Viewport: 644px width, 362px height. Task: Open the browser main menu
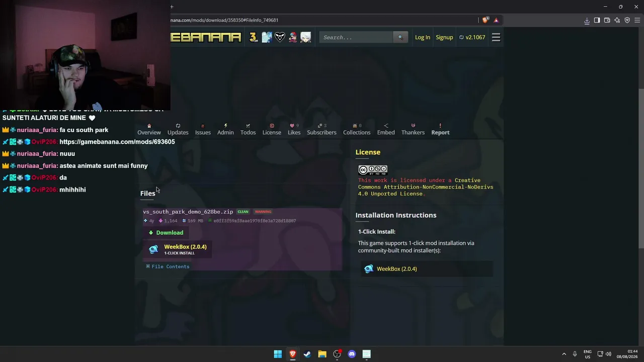point(637,20)
